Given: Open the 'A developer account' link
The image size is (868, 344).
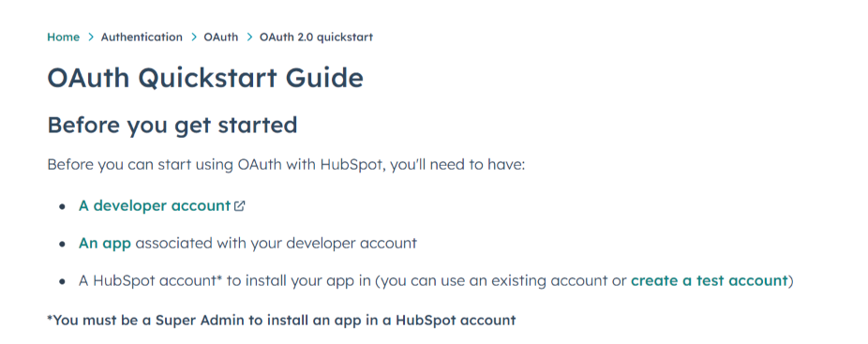Looking at the screenshot, I should coord(155,205).
